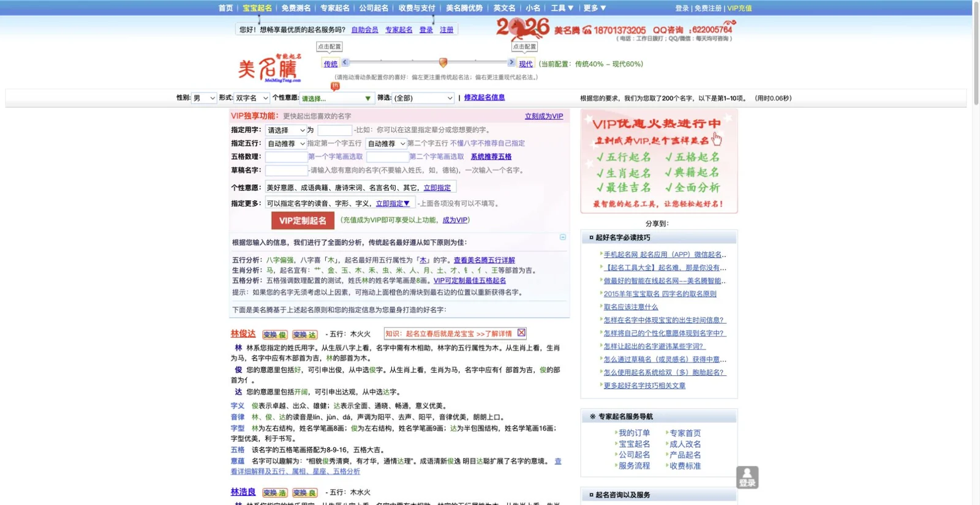Collapse the analysis box with the minus icon
Screen dimensions: 980x505
pyautogui.click(x=563, y=237)
